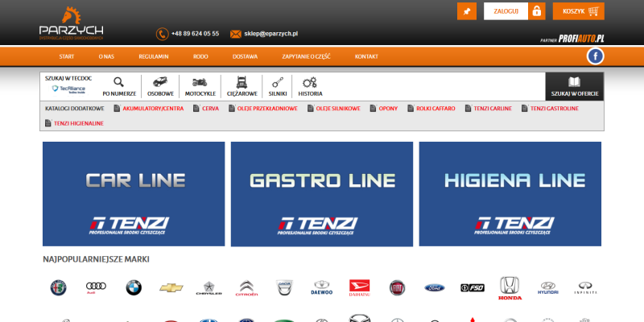This screenshot has height=322, width=644.
Task: Click the Facebook icon
Action: pos(595,56)
